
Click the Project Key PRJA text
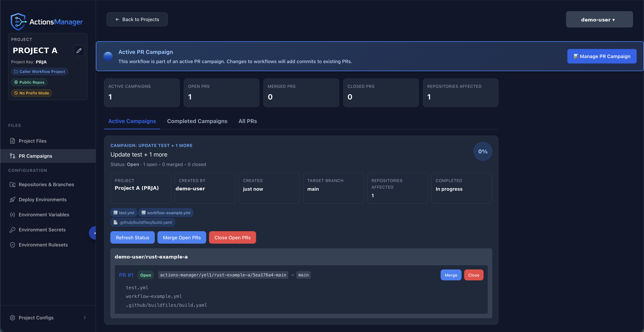[x=29, y=62]
